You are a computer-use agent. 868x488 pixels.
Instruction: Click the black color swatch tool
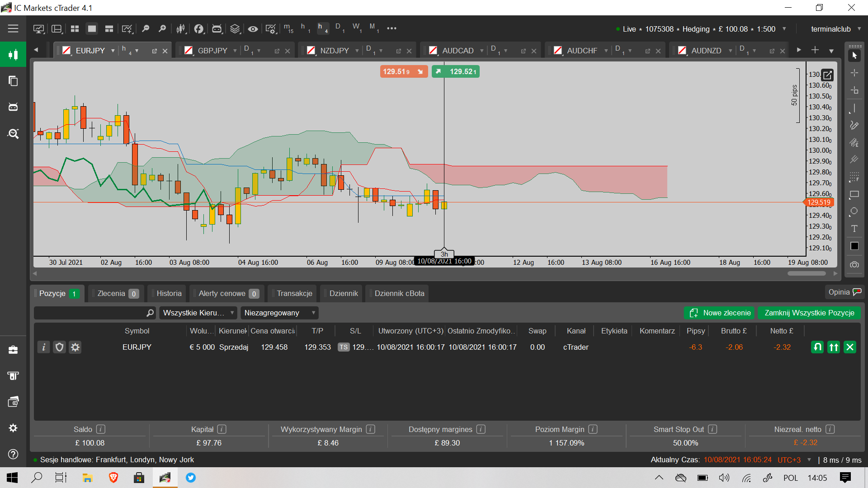coord(854,246)
